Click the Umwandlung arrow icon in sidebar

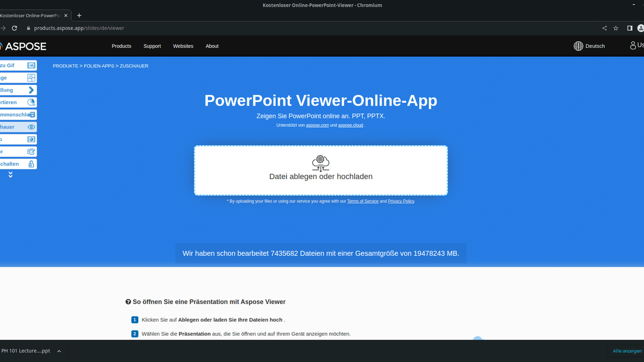(31, 90)
